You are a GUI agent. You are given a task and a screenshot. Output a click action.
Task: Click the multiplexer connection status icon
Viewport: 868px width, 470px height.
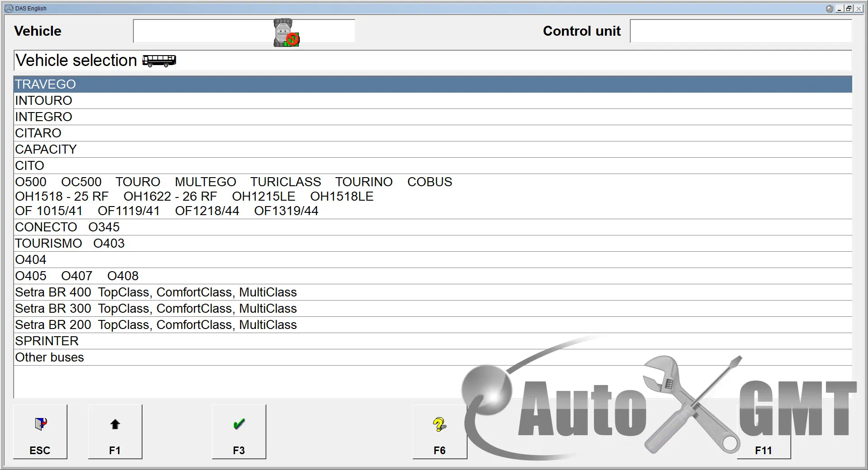[x=286, y=33]
